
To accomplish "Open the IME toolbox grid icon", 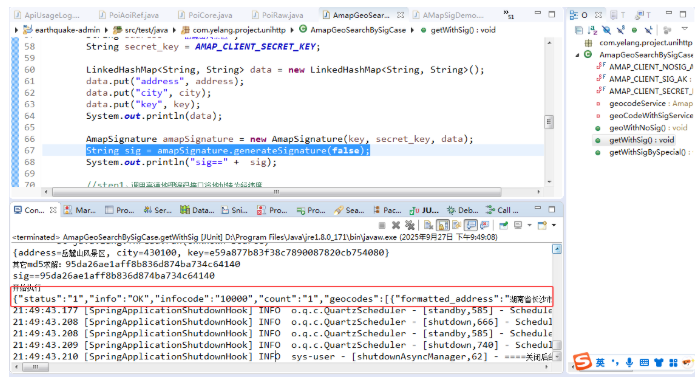I will tap(673, 363).
